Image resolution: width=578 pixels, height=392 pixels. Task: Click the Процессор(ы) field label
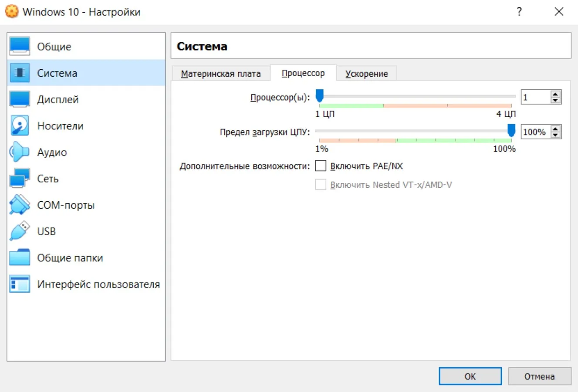(x=280, y=98)
